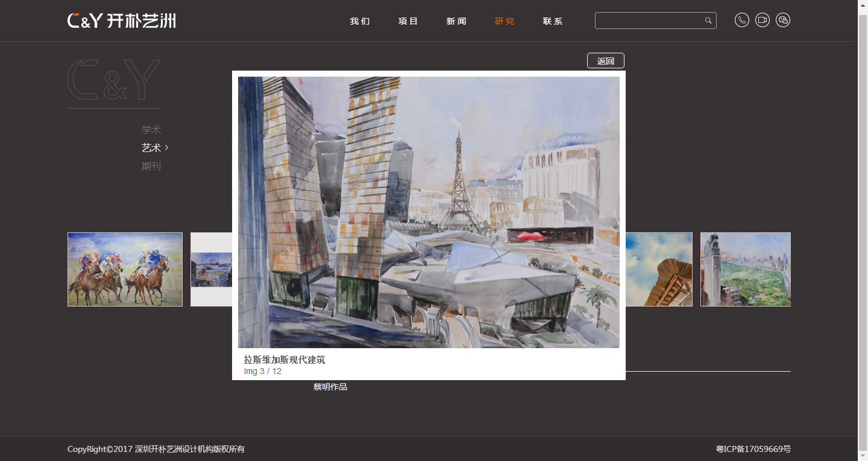The image size is (868, 461).
Task: Open the WeChat icon
Action: click(x=783, y=20)
